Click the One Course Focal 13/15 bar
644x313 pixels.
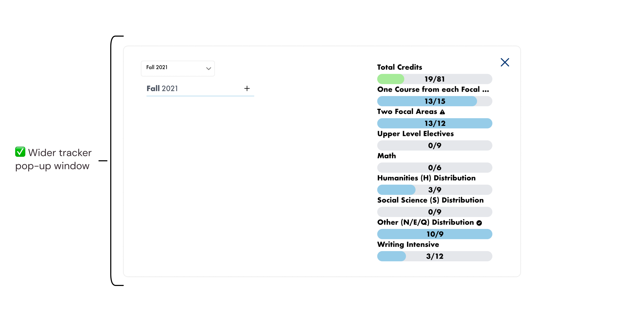click(x=434, y=101)
